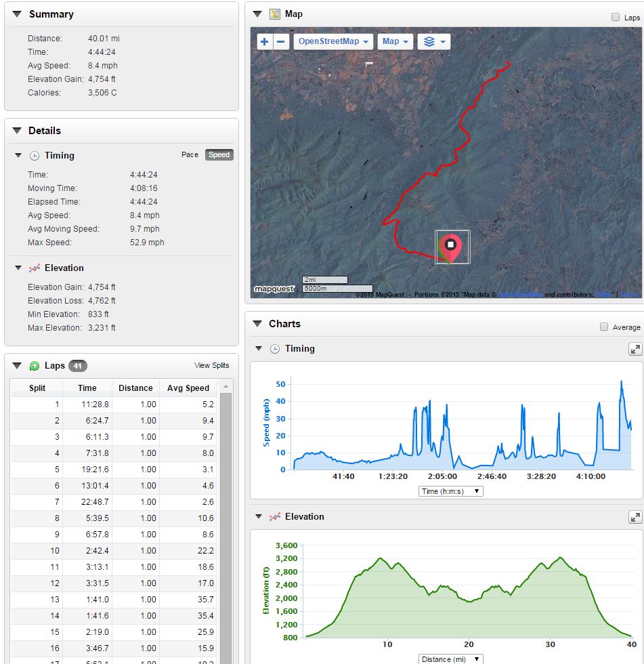Click the green Laps refresh icon
Image resolution: width=644 pixels, height=664 pixels.
tap(35, 366)
